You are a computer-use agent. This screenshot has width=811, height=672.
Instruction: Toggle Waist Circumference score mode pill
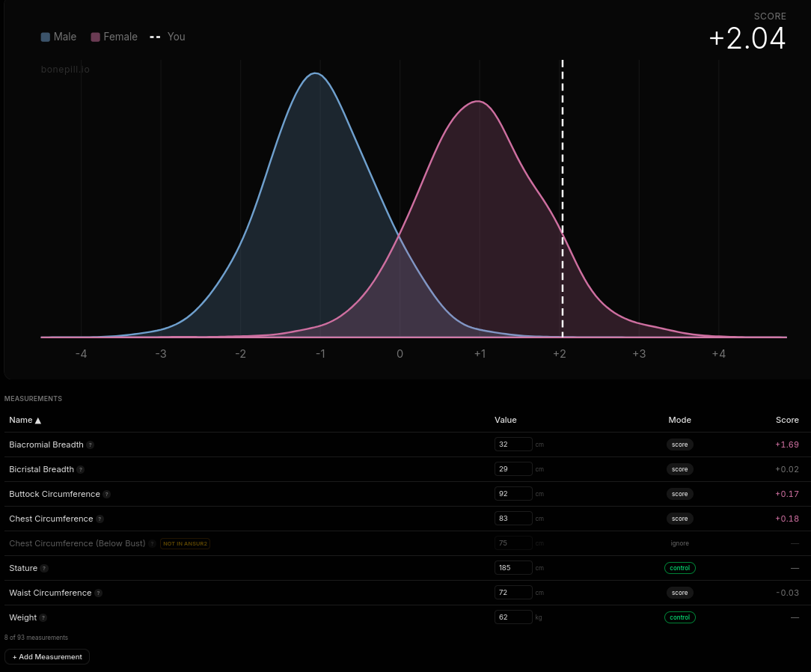click(x=679, y=593)
